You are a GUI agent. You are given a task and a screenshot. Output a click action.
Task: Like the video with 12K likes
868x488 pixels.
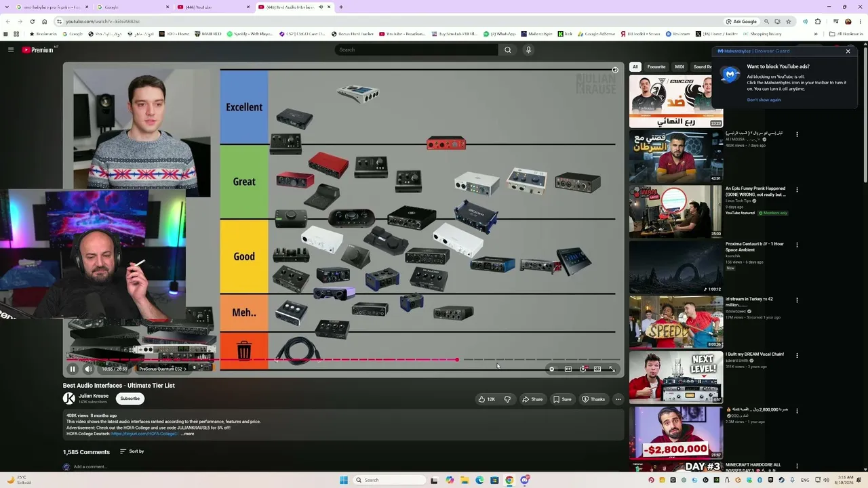[487, 399]
